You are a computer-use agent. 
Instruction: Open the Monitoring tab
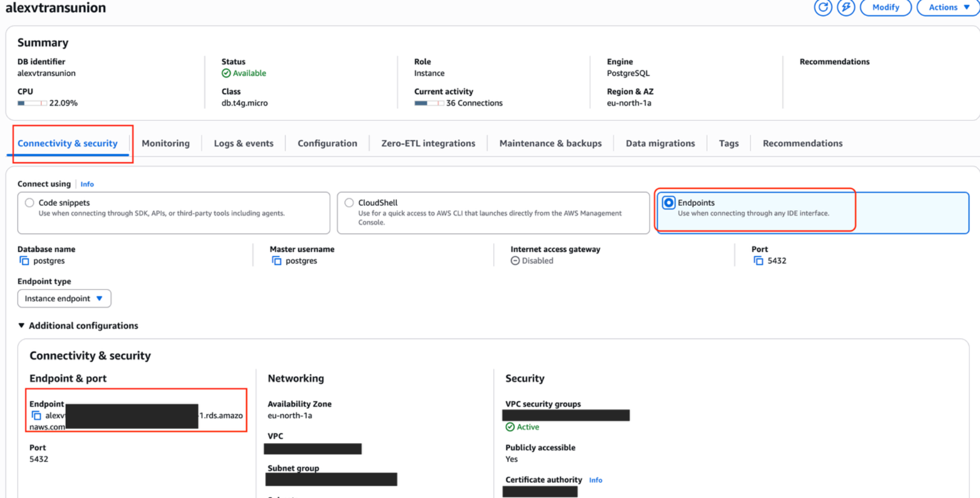pyautogui.click(x=165, y=143)
